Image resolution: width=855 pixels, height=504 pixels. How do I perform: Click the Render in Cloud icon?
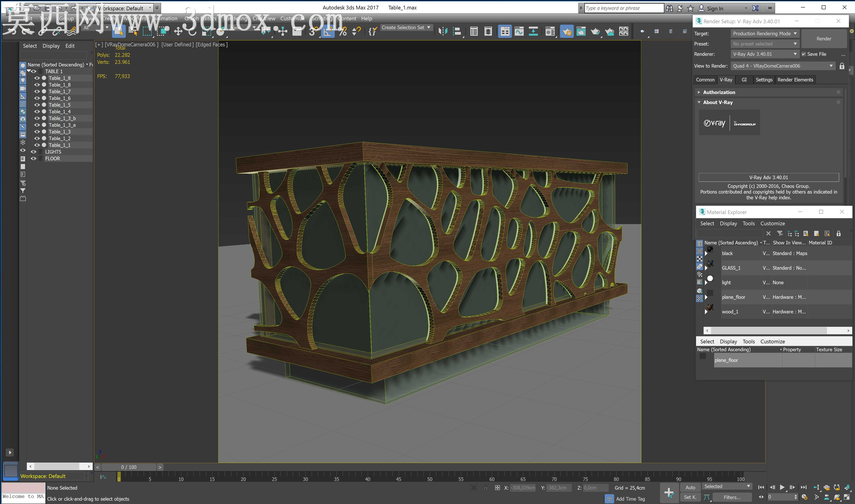pyautogui.click(x=609, y=32)
